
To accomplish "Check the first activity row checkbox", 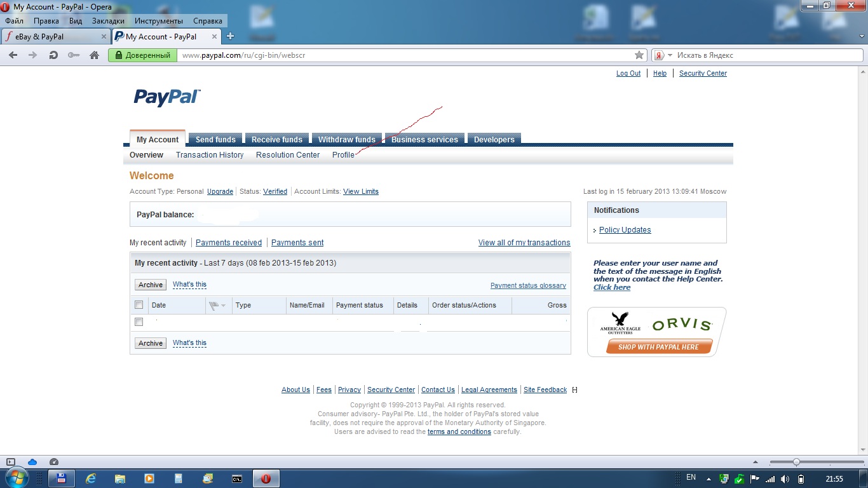I will (x=139, y=322).
